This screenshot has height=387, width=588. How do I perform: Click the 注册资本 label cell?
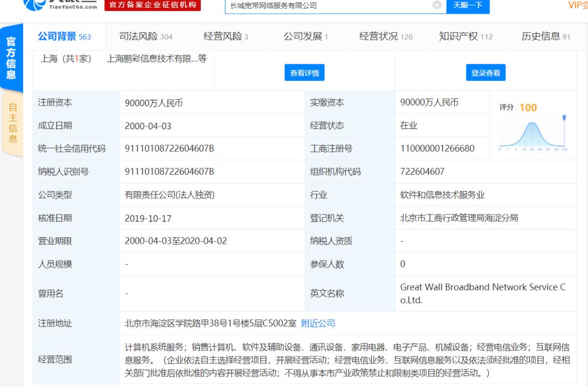click(76, 102)
